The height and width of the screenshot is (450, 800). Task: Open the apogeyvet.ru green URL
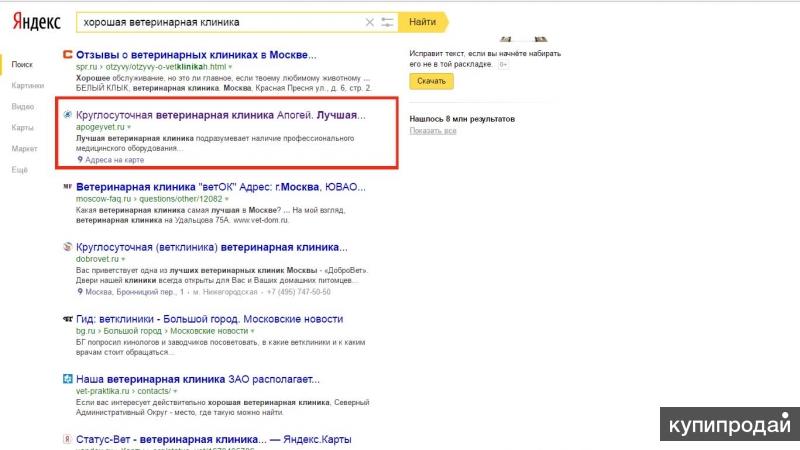click(100, 127)
